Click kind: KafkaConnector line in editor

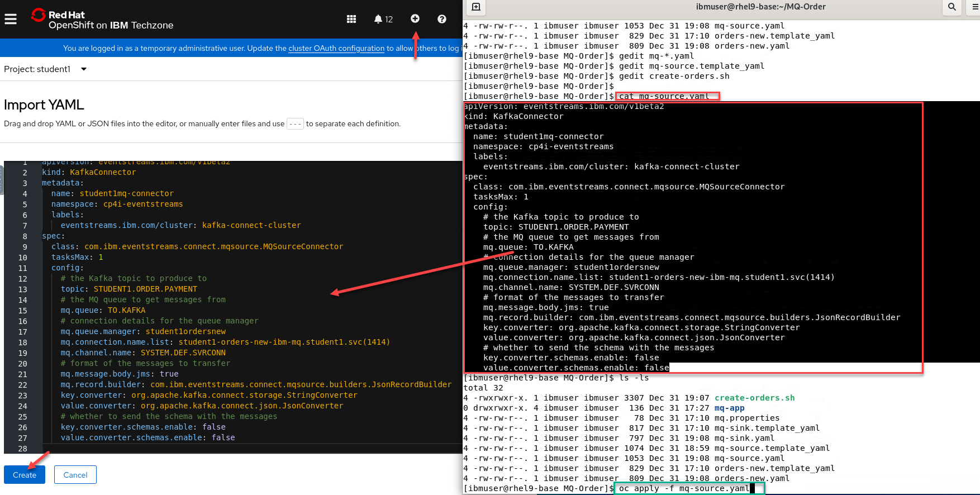pos(89,172)
